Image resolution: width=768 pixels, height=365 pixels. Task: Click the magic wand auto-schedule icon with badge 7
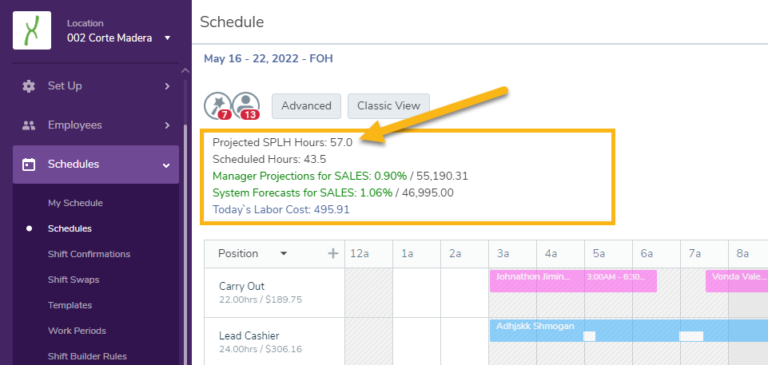tap(217, 106)
